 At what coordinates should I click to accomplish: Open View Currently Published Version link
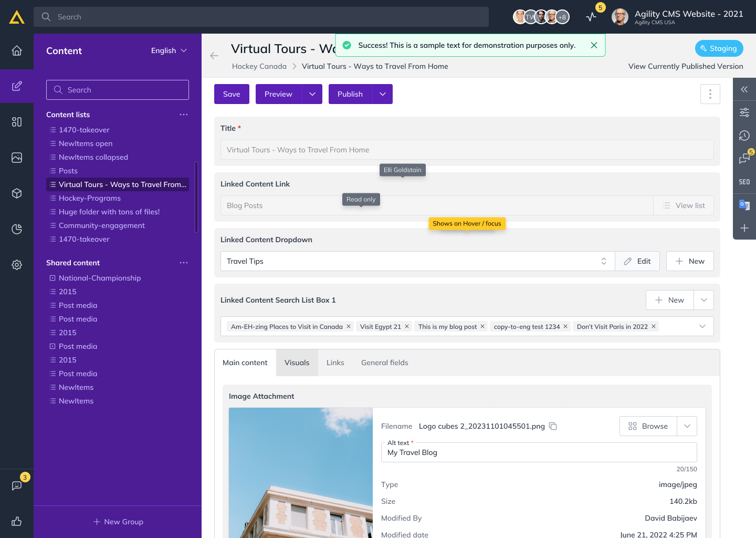coord(685,66)
